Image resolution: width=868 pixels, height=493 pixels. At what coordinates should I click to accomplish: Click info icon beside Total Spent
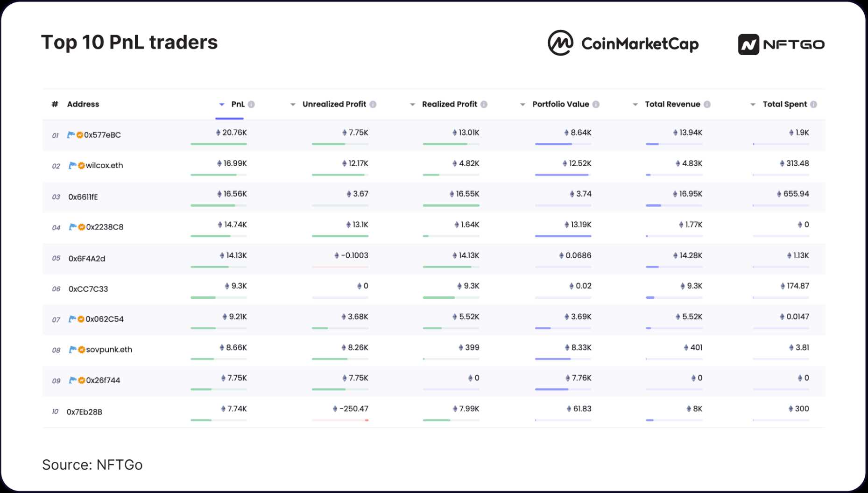click(x=813, y=104)
